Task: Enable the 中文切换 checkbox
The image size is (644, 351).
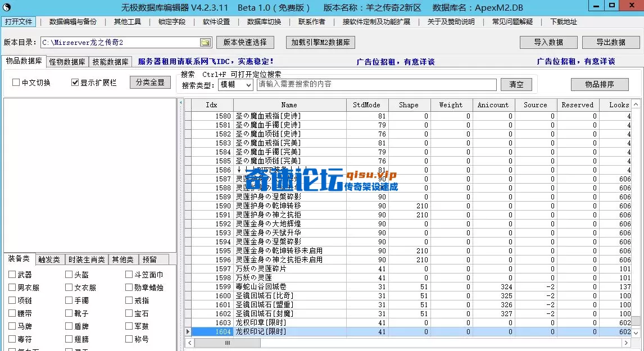Action: pos(16,83)
